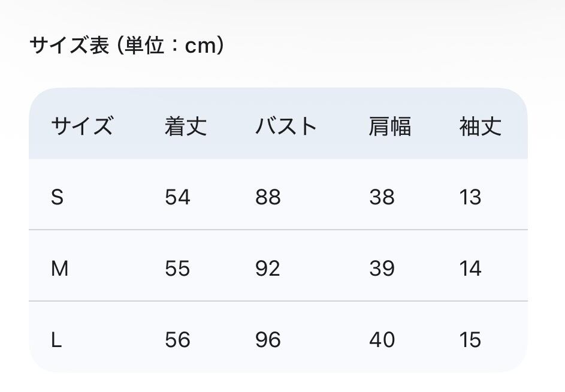This screenshot has width=565, height=392.
Task: Click the 肩幅 value 40
Action: click(x=382, y=340)
